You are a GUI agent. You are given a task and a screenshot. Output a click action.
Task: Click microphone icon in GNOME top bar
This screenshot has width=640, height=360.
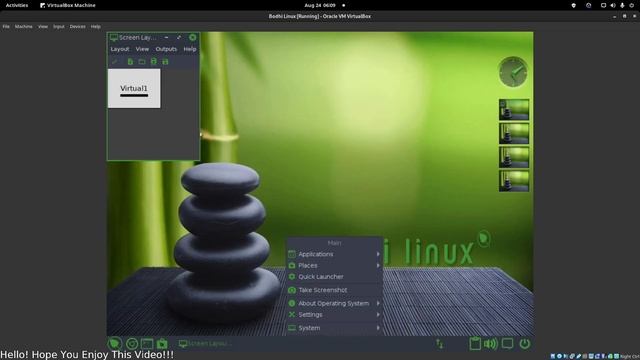(622, 5)
